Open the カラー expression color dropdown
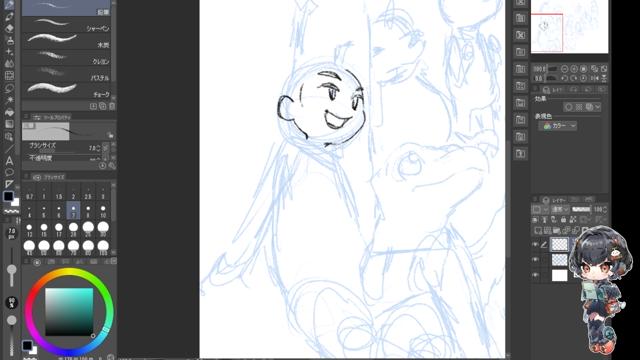The width and height of the screenshot is (640, 360). tap(558, 126)
